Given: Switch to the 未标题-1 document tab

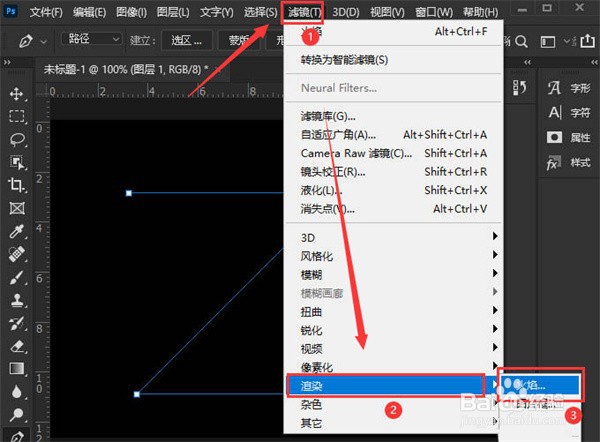Looking at the screenshot, I should tap(126, 69).
